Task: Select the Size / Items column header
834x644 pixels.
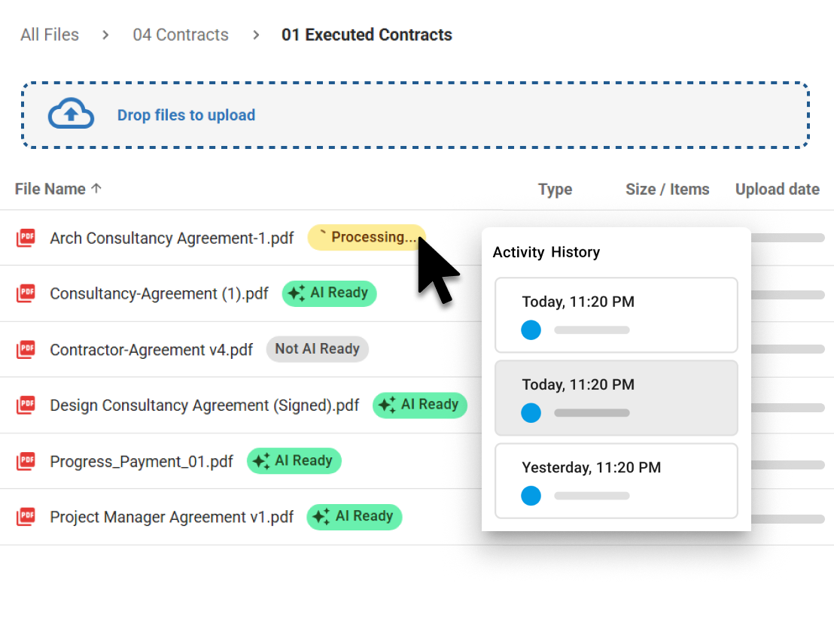Action: (x=667, y=189)
